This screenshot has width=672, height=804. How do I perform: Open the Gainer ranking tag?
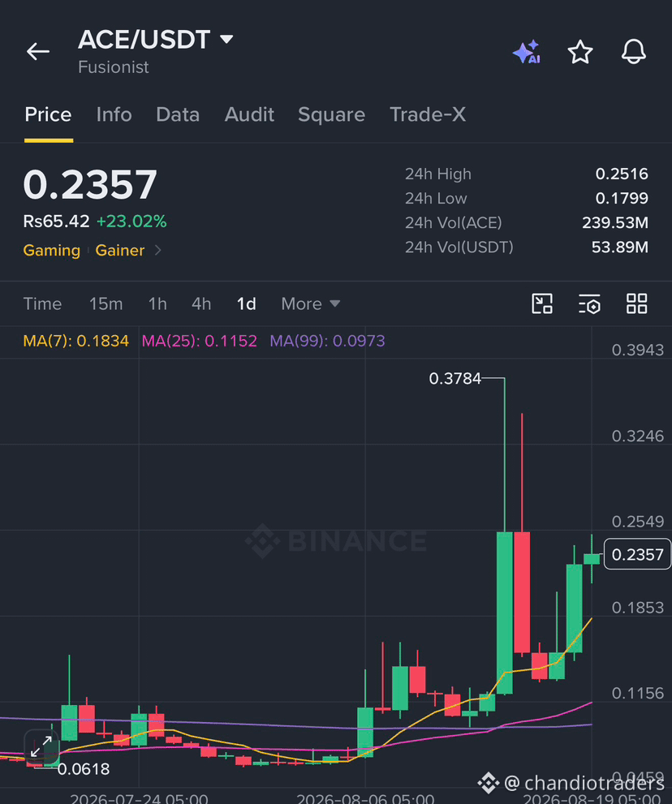click(x=120, y=250)
